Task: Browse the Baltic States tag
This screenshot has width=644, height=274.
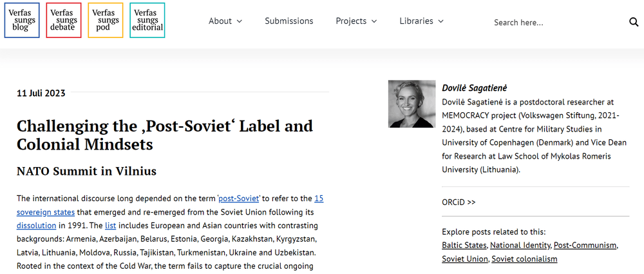Action: pyautogui.click(x=464, y=246)
